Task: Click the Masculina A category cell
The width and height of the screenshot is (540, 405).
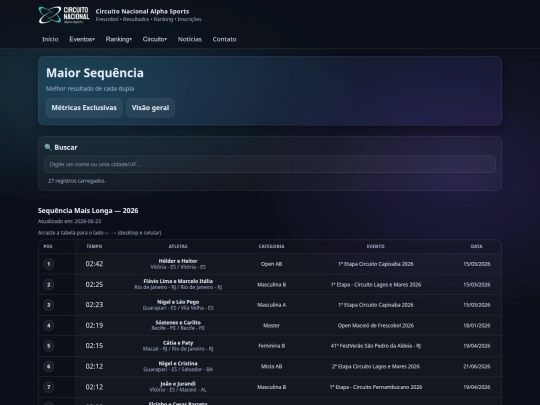Action: 272,305
